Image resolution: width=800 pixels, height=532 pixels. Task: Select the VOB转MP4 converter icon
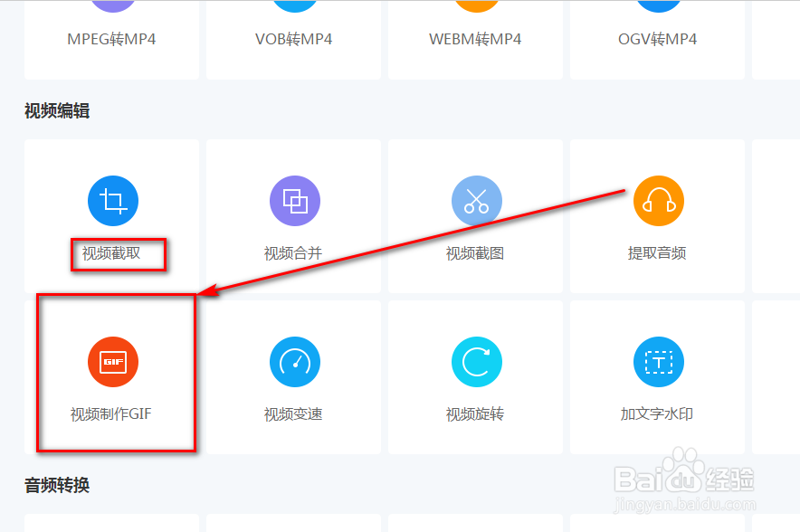[294, 5]
